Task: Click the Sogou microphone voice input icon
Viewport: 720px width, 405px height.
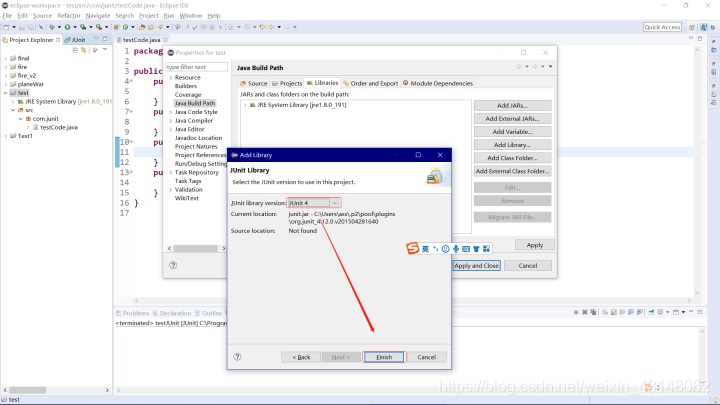Action: coord(456,249)
